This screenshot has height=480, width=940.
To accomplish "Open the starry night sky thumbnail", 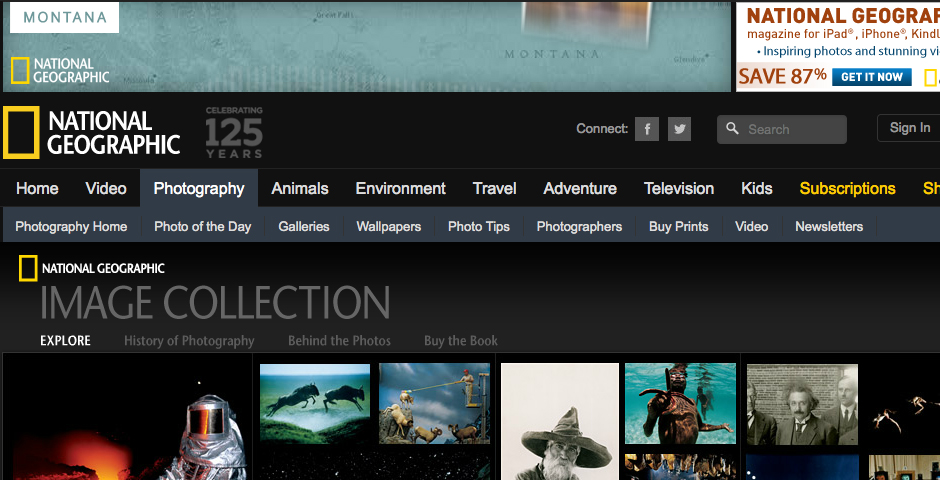I will point(375,466).
